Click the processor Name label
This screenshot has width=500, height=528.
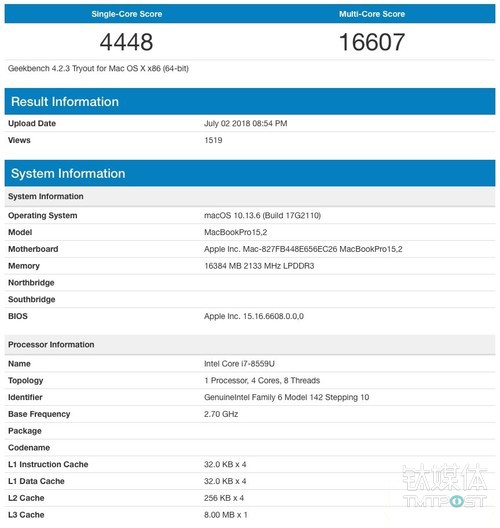[19, 364]
